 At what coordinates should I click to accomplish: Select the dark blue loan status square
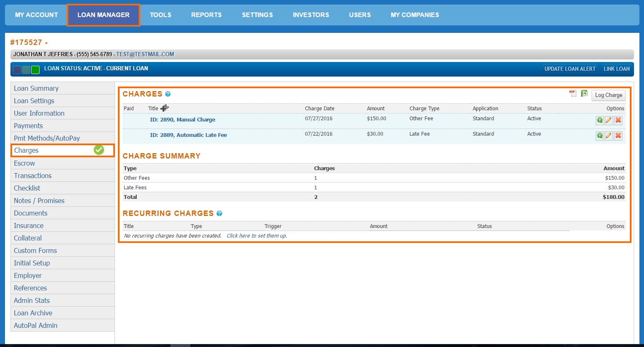pos(17,69)
